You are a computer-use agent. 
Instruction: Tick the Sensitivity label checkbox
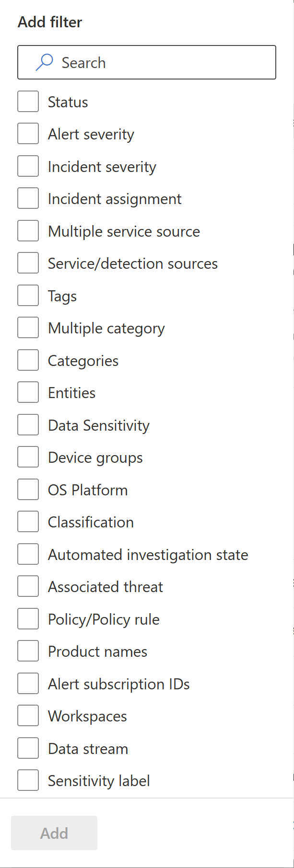click(x=28, y=781)
